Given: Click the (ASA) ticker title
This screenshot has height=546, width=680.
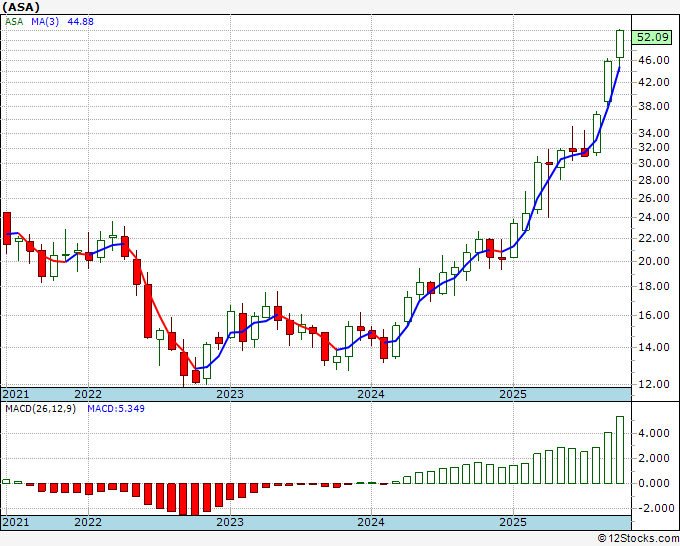Looking at the screenshot, I should (21, 7).
